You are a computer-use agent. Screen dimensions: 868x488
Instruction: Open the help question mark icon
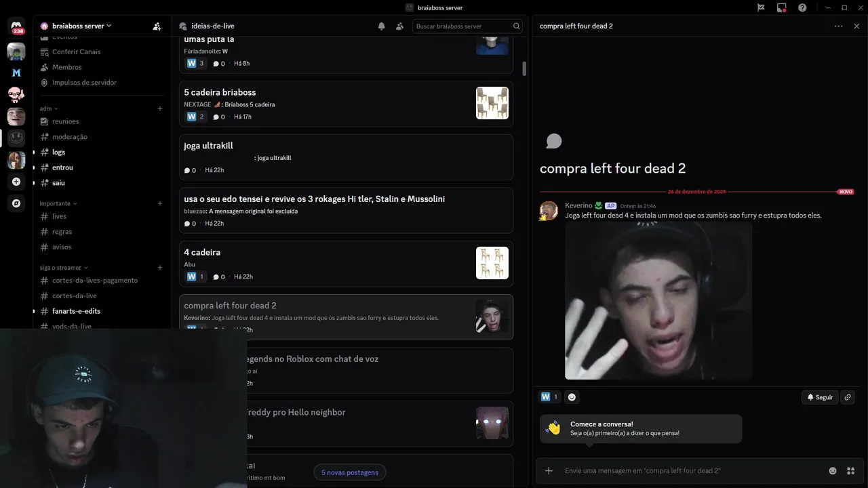coord(802,7)
